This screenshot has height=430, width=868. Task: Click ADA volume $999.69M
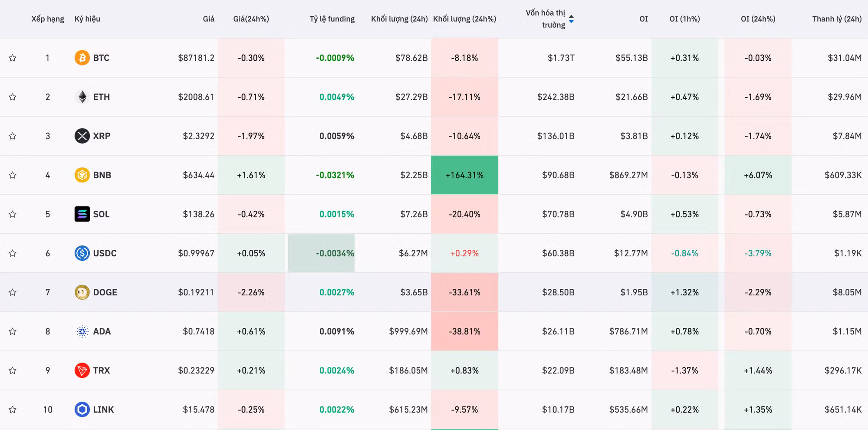point(408,331)
